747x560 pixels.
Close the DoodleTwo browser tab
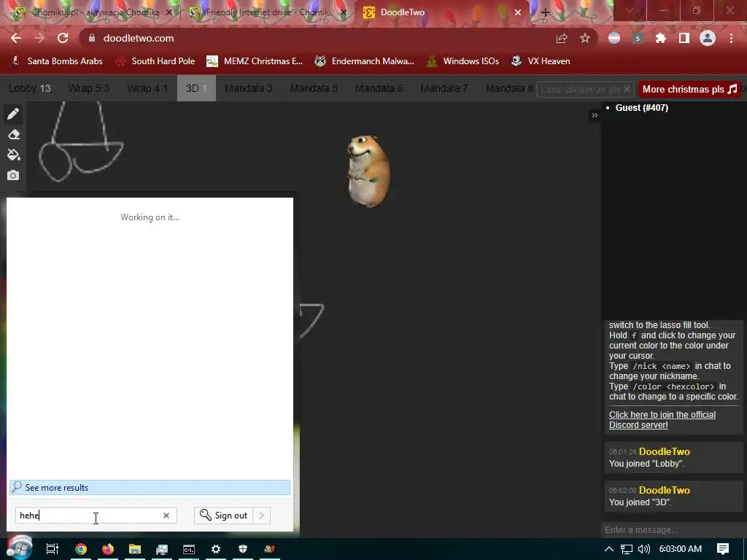click(518, 13)
